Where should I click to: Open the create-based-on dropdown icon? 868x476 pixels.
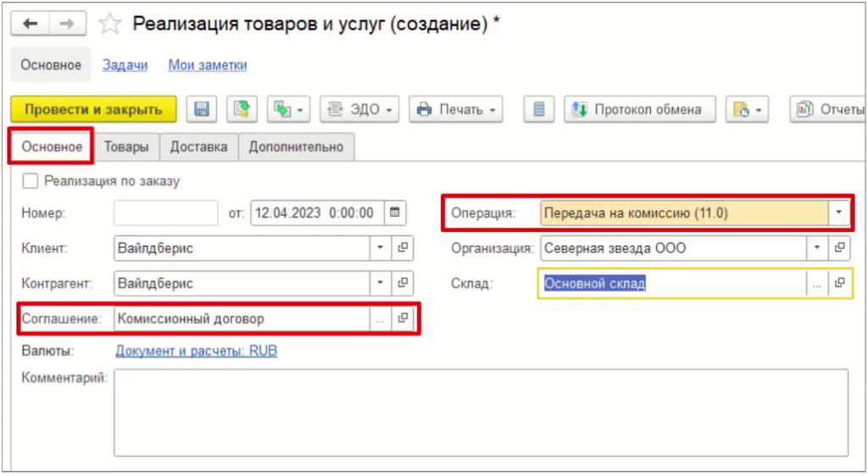pos(288,109)
